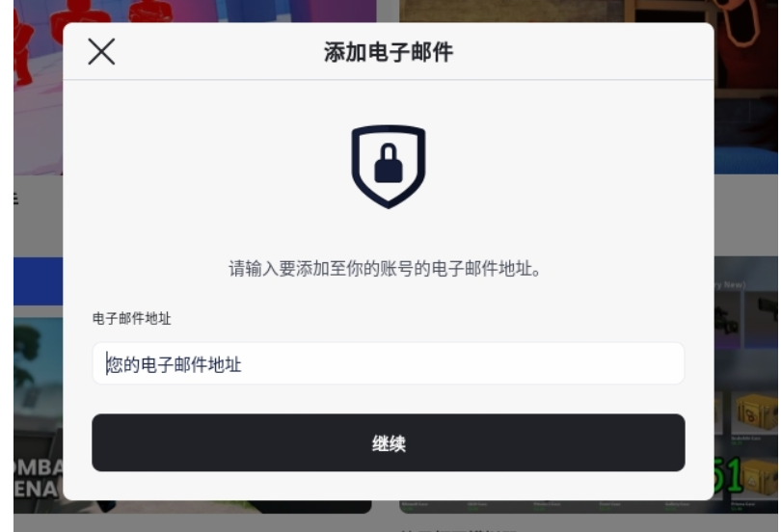The image size is (781, 532).
Task: Click the 请输入要添加至你的账号 instruction text
Action: point(385,269)
